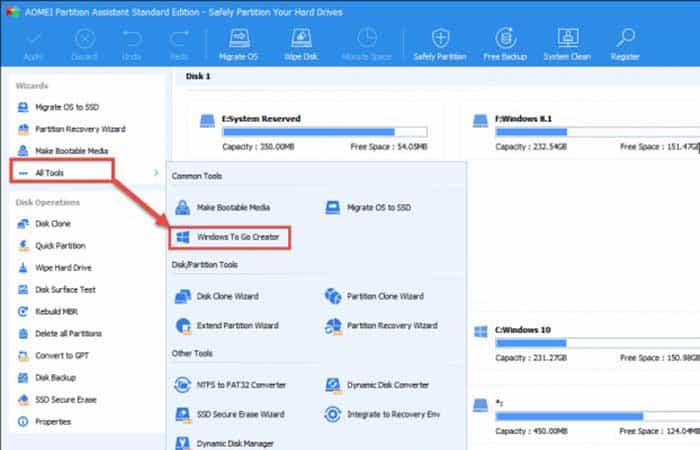Select the C:Windows 10 partition
Image resolution: width=700 pixels, height=450 pixels.
tap(586, 344)
